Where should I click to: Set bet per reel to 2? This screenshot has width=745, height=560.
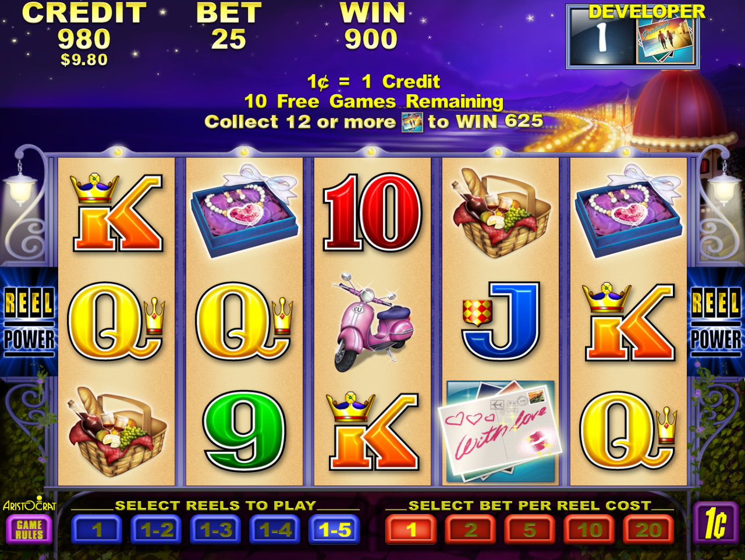pyautogui.click(x=471, y=530)
